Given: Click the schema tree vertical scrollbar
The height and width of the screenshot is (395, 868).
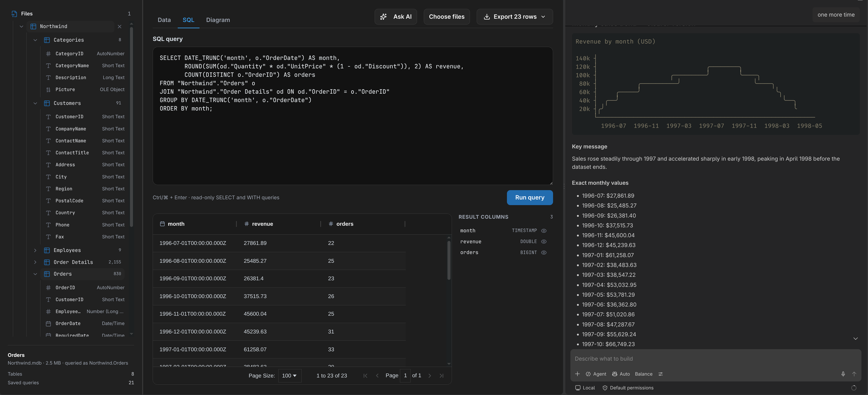Looking at the screenshot, I should coord(131,127).
